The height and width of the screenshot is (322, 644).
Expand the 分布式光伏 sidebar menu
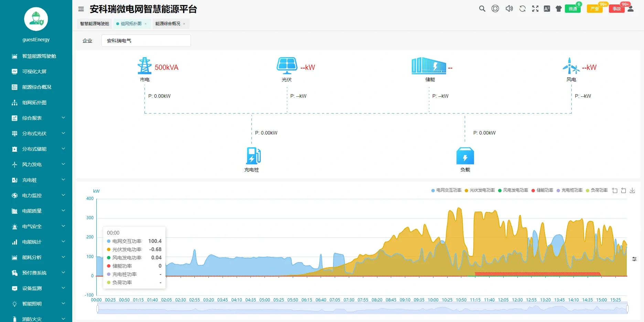pos(63,133)
